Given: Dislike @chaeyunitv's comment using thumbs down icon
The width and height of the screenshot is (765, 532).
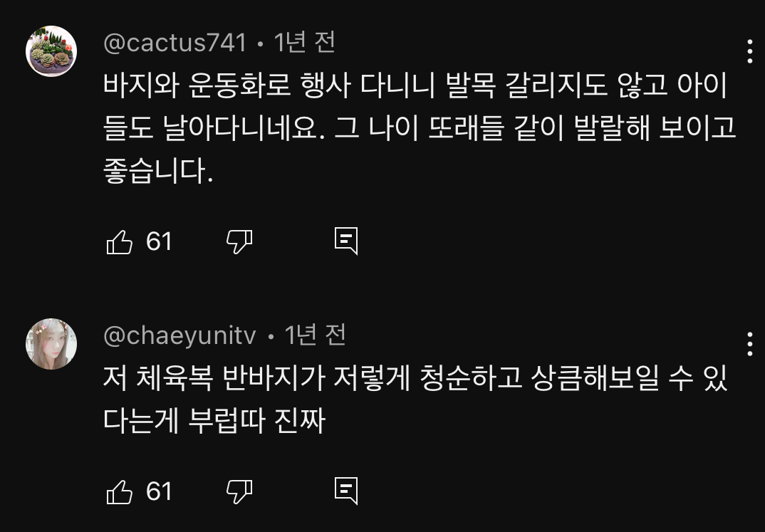Looking at the screenshot, I should click(240, 491).
